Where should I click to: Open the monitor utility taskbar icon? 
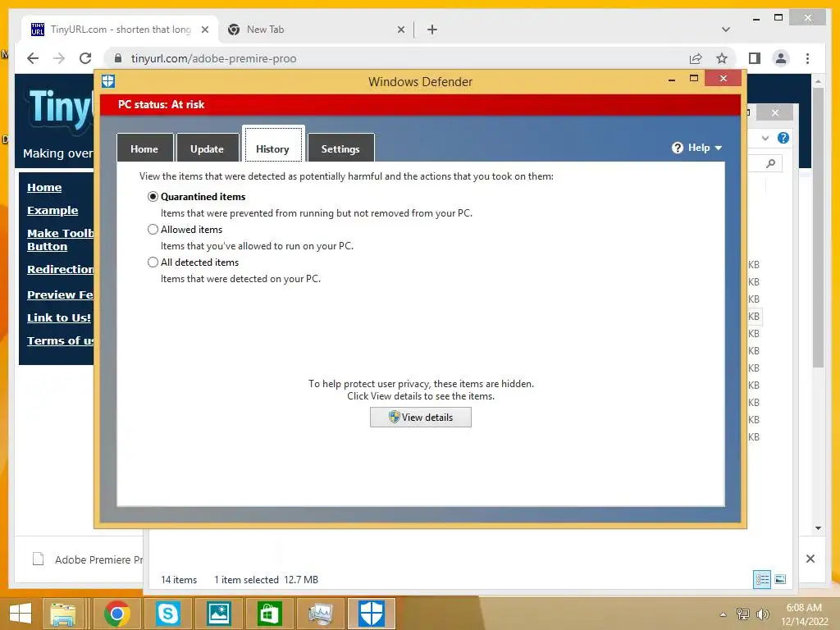click(x=321, y=614)
